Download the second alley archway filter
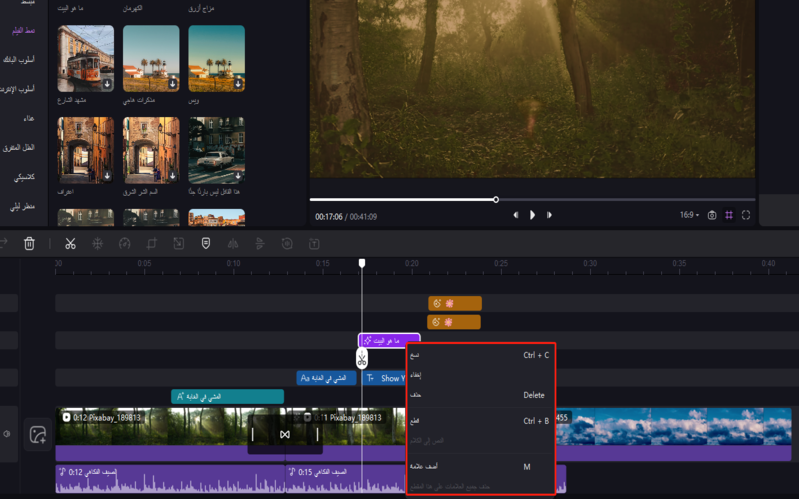 pyautogui.click(x=173, y=176)
